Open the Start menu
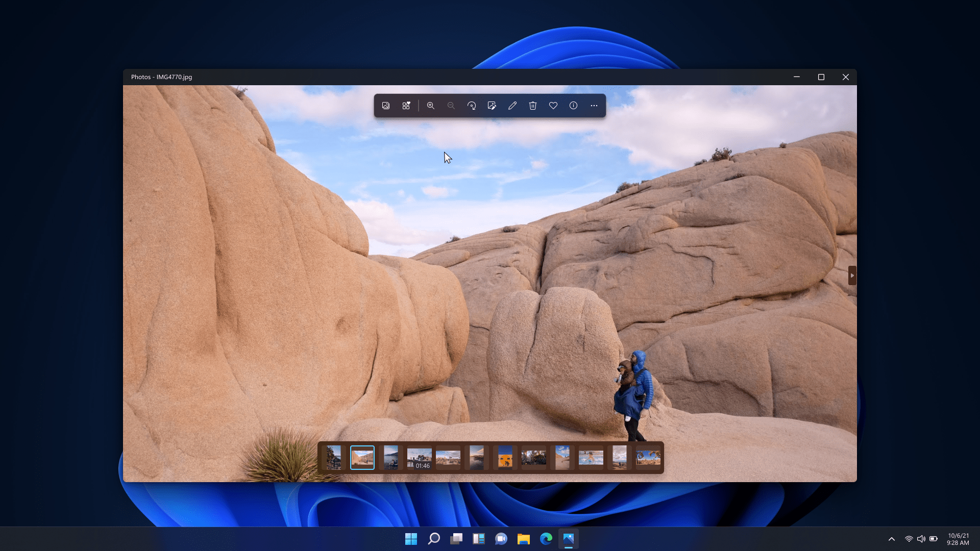 point(411,538)
